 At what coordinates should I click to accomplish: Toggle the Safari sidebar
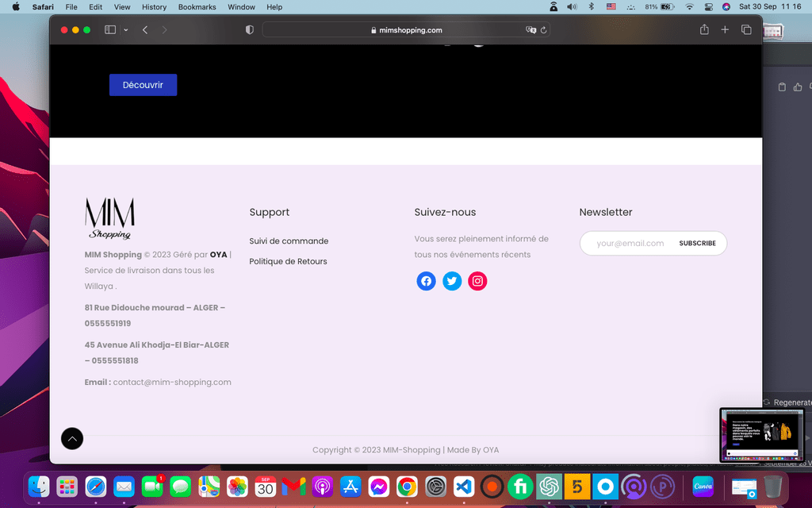pos(109,29)
